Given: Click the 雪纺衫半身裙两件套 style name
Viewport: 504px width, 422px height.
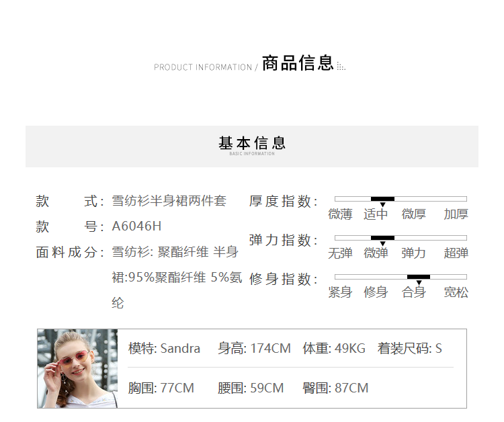Looking at the screenshot, I should click(x=169, y=201).
